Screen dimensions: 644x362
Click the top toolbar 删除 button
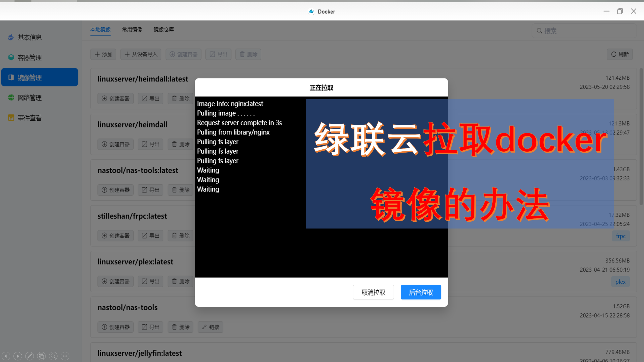[x=248, y=54]
